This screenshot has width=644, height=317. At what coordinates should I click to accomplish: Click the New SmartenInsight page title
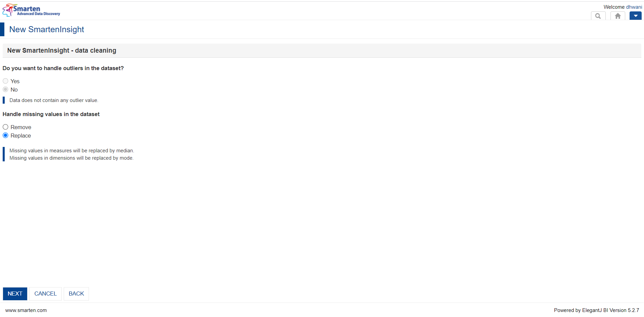point(47,29)
